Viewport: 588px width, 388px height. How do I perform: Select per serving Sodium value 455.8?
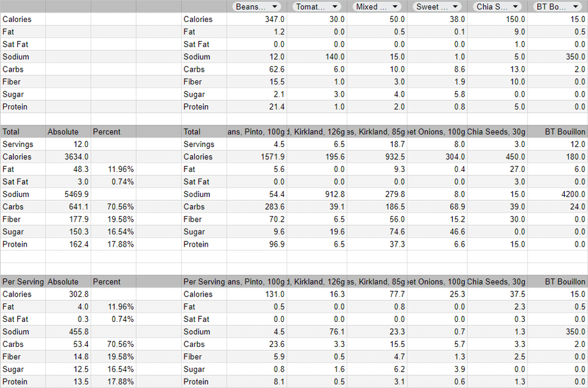(68, 332)
